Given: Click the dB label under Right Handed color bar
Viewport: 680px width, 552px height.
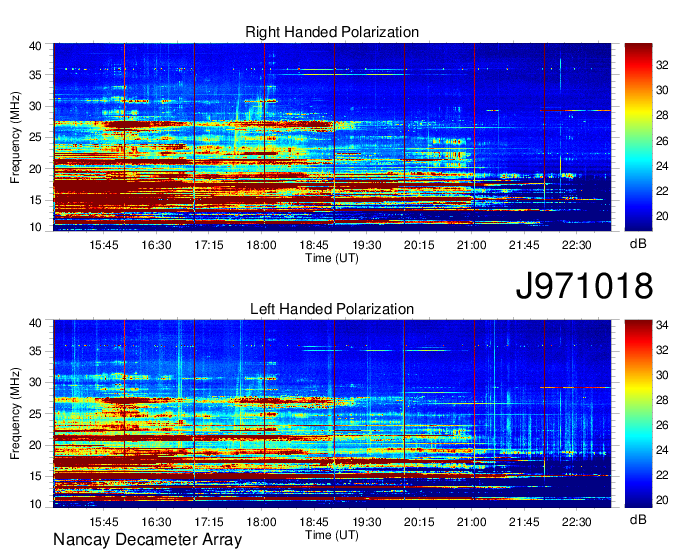Looking at the screenshot, I should [638, 244].
